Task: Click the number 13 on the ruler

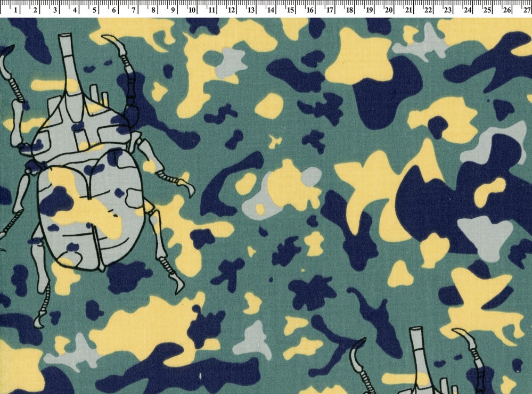Action: (x=251, y=11)
